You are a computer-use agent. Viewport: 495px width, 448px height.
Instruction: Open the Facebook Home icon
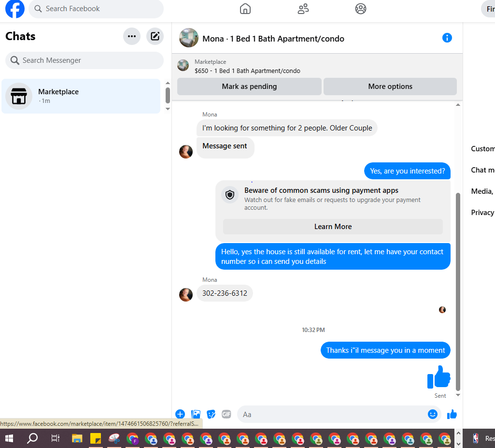pyautogui.click(x=245, y=9)
